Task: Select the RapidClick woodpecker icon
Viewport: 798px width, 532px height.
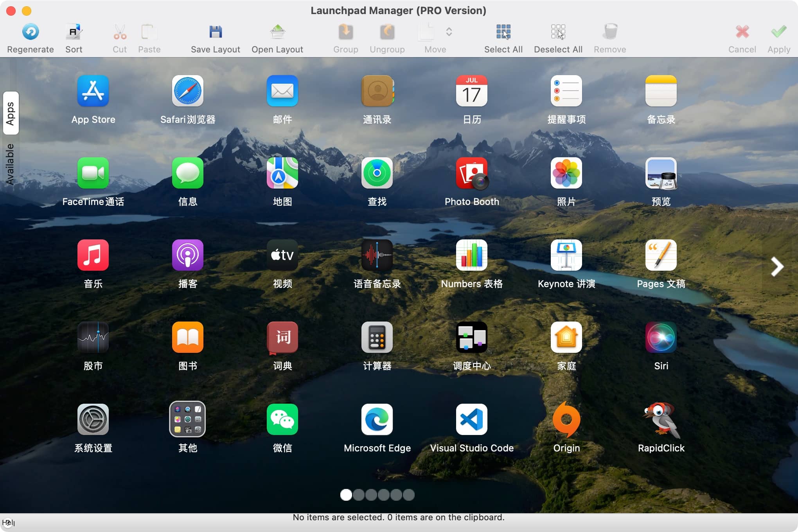Action: click(x=661, y=420)
